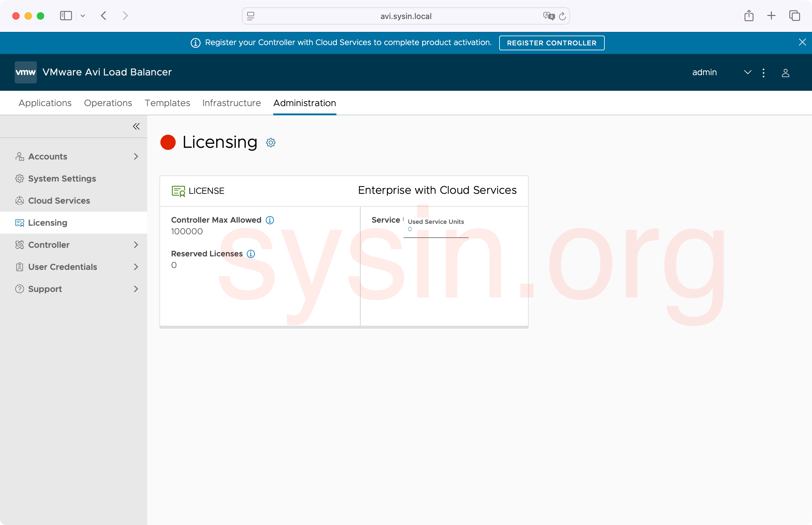Screen dimensions: 812x525
Task: Switch to the Infrastructure tab
Action: tap(232, 103)
